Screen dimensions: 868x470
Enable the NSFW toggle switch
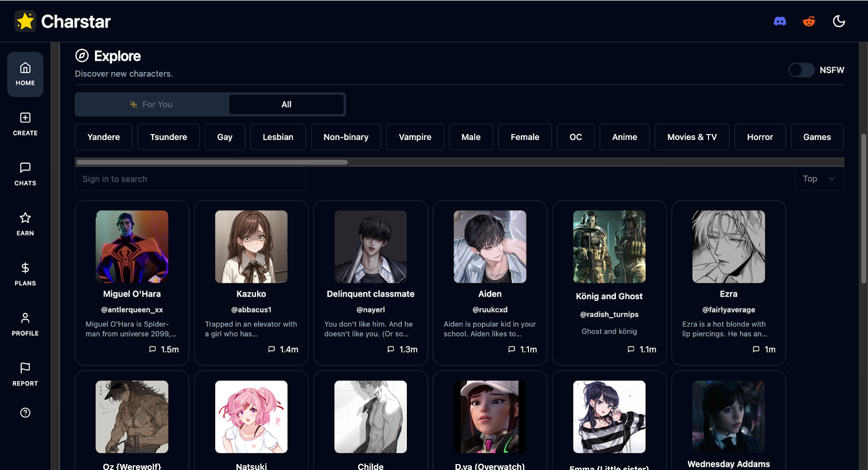(801, 70)
